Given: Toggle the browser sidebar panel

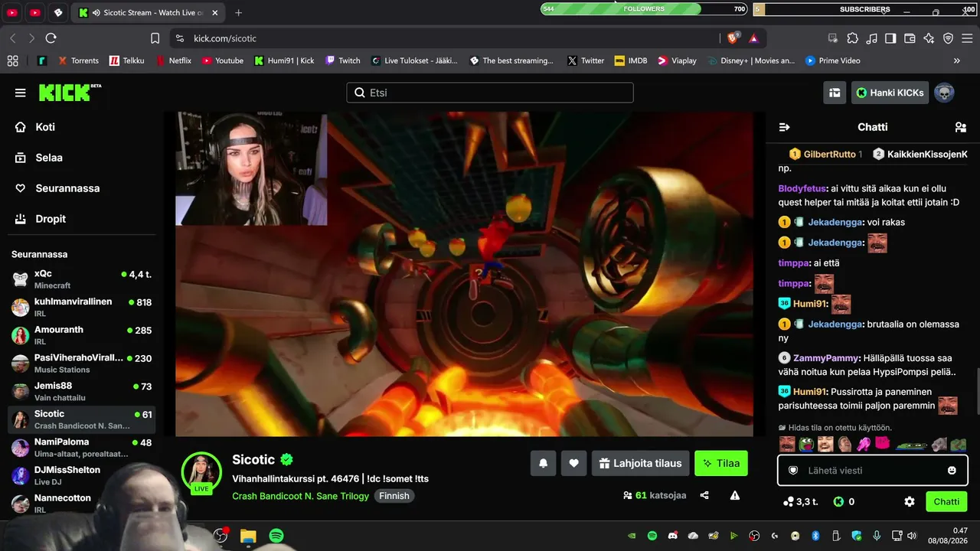Looking at the screenshot, I should (890, 38).
